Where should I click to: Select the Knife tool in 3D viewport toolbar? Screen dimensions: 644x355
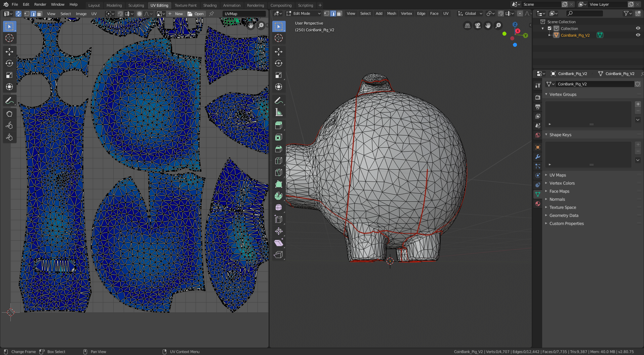click(x=278, y=172)
